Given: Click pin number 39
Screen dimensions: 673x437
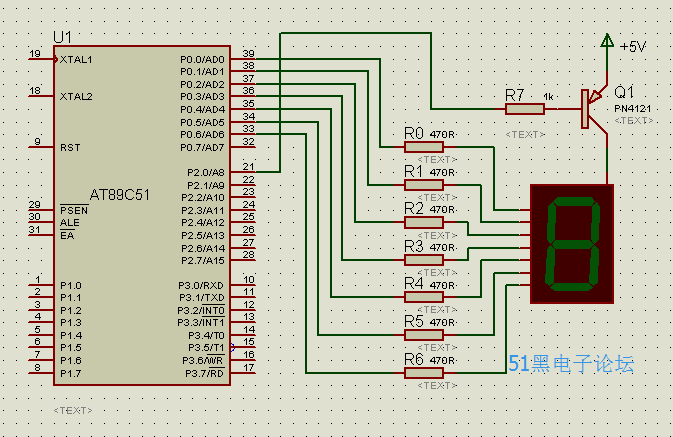Looking at the screenshot, I should 249,54.
